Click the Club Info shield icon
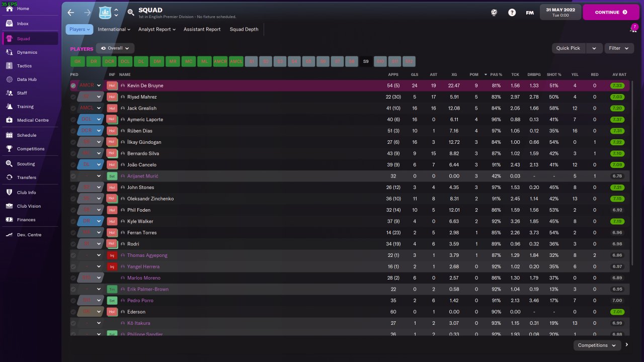The width and height of the screenshot is (644, 362). 9,193
